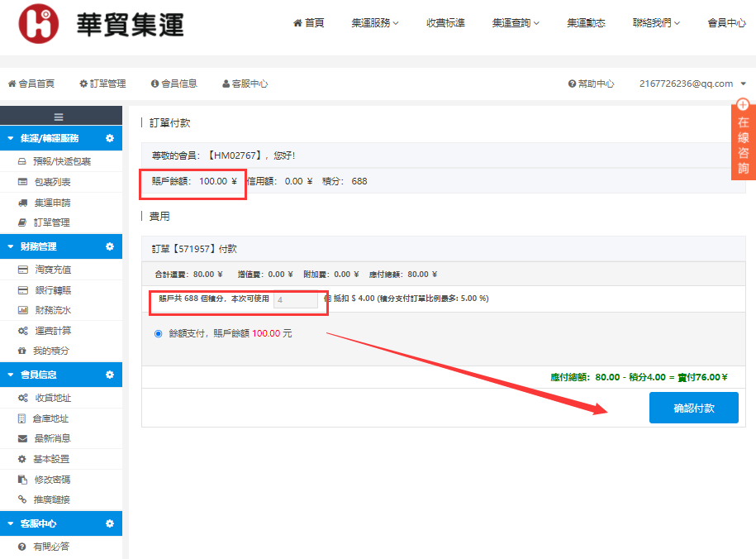This screenshot has height=559, width=756.
Task: Open 收貨地址 in the sidebar
Action: [x=52, y=399]
